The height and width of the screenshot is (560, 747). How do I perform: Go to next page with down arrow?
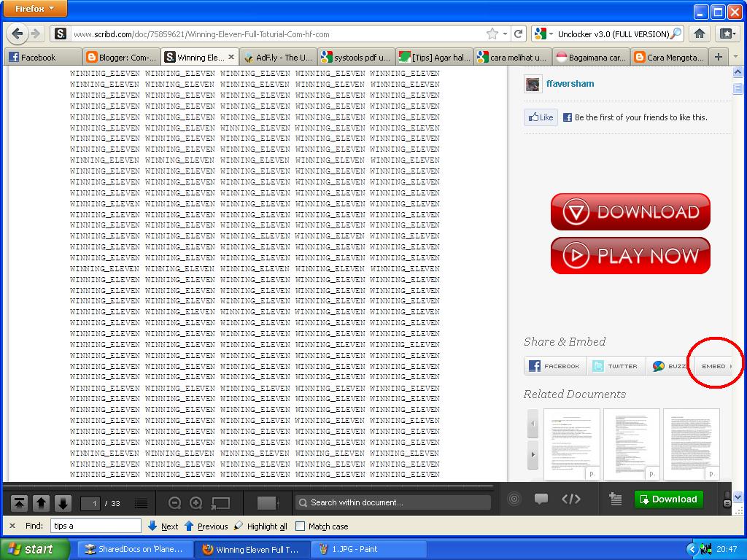[x=63, y=503]
